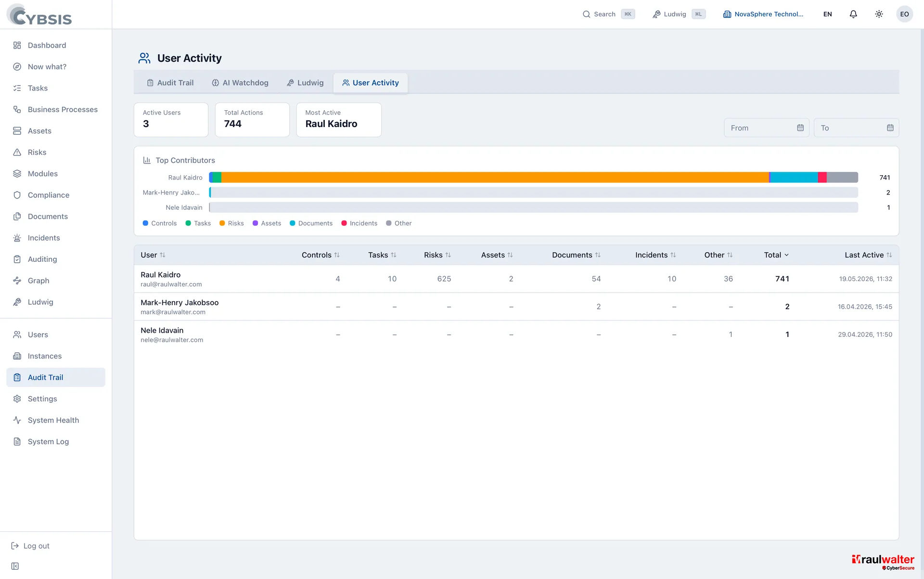Collapse the sidebar with panel icon
The width and height of the screenshot is (924, 579).
15,566
